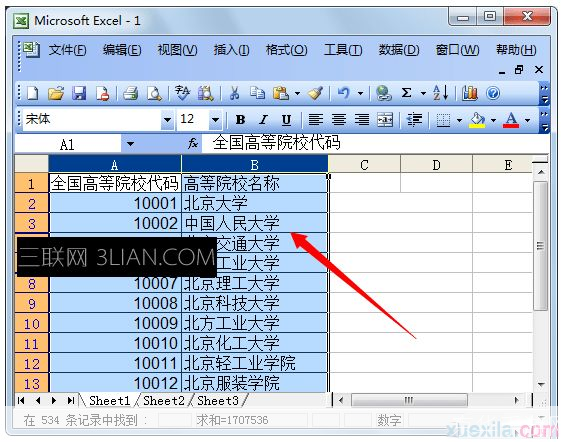
Task: Print the sheet using the printer icon
Action: pyautogui.click(x=131, y=93)
